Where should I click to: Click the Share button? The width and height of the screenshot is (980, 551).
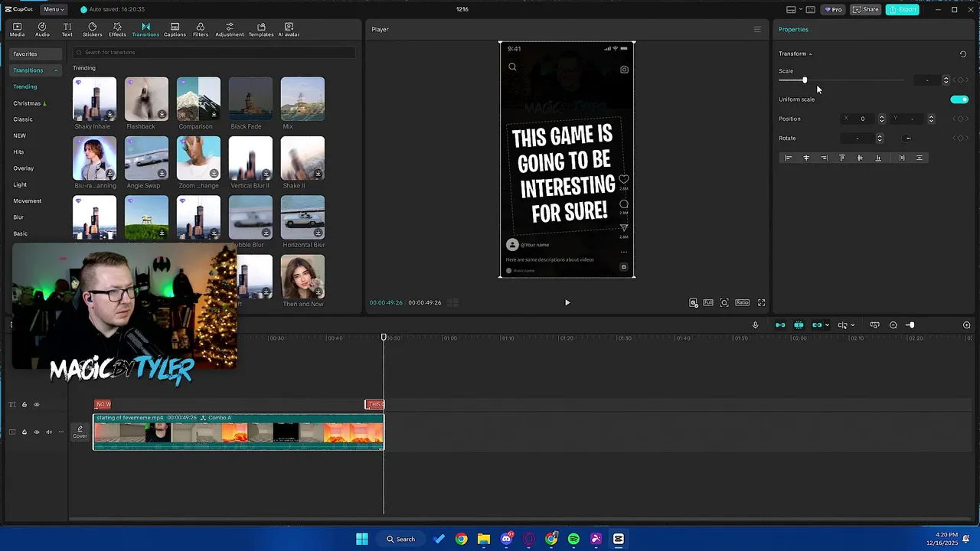866,9
